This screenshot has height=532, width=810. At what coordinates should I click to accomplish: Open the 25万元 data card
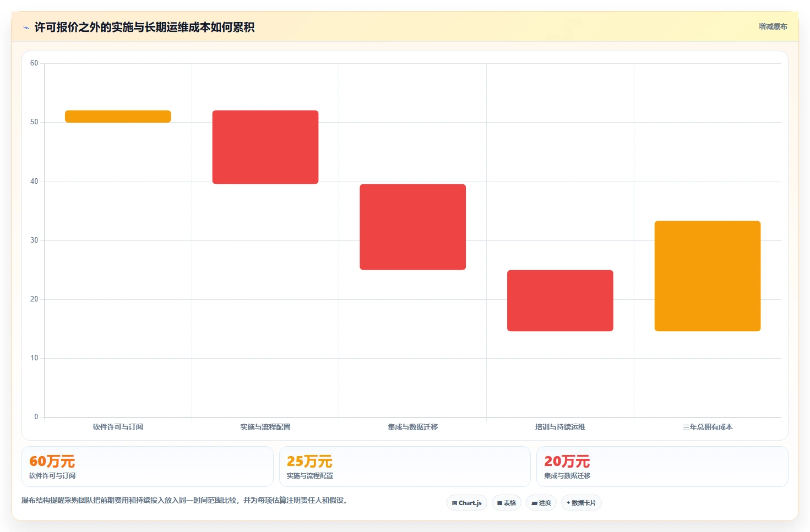pos(405,467)
